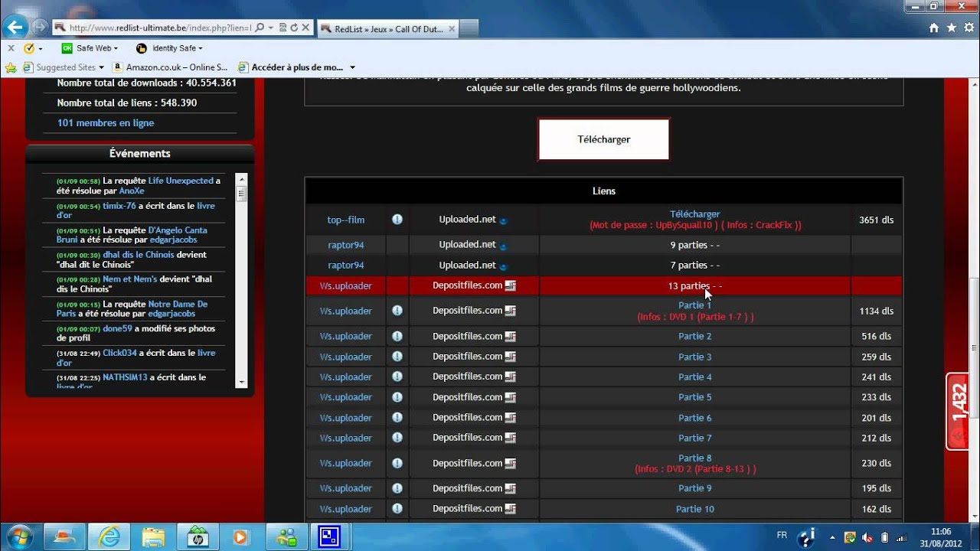Click the browser forward arrow
The width and height of the screenshot is (980, 551).
39,28
